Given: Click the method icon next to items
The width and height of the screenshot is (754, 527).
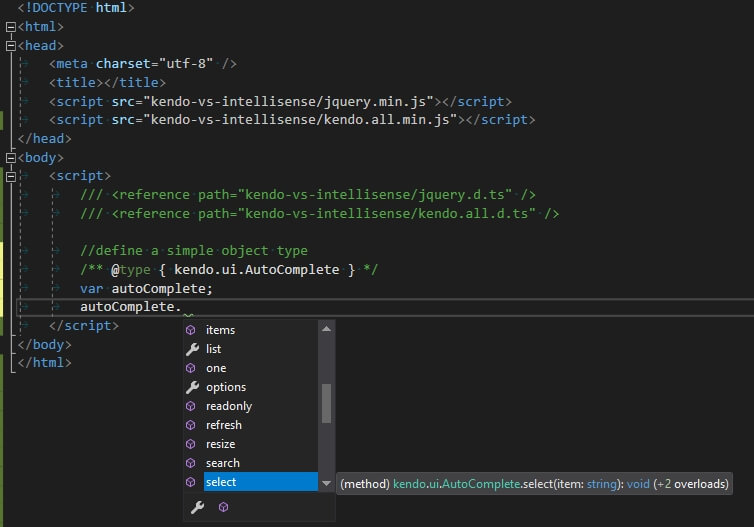Looking at the screenshot, I should pos(191,330).
